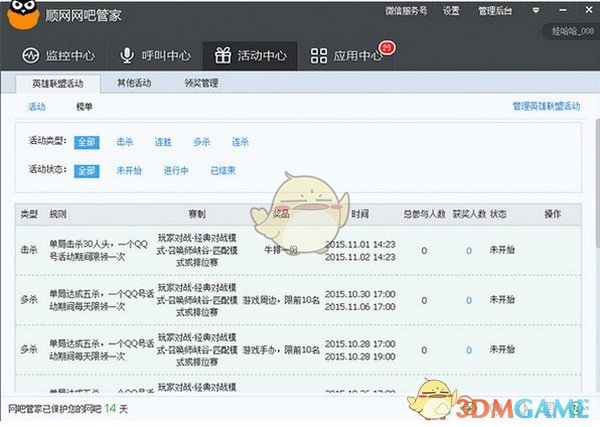This screenshot has width=600, height=427.
Task: Click the 获奖人数 column header
Action: click(x=469, y=214)
